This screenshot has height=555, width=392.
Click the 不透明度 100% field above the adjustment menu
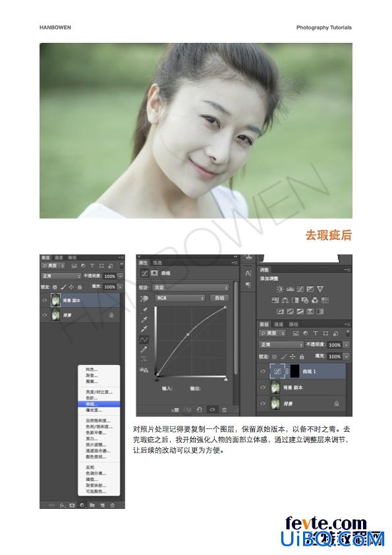[x=109, y=276]
